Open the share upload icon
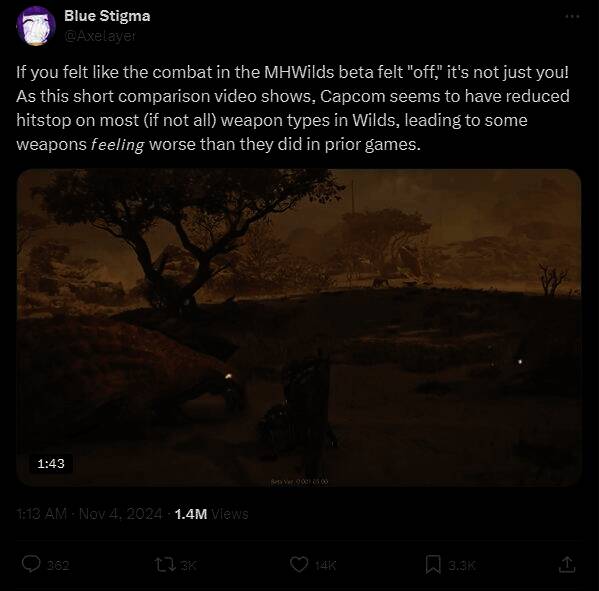Image resolution: width=599 pixels, height=591 pixels. click(x=567, y=564)
